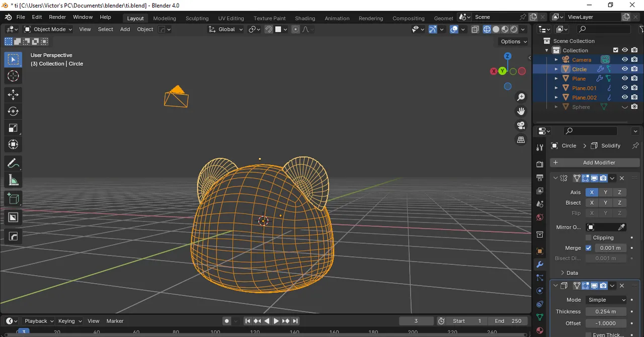Switch to the Modeling workspace tab
The image size is (644, 337).
[165, 18]
